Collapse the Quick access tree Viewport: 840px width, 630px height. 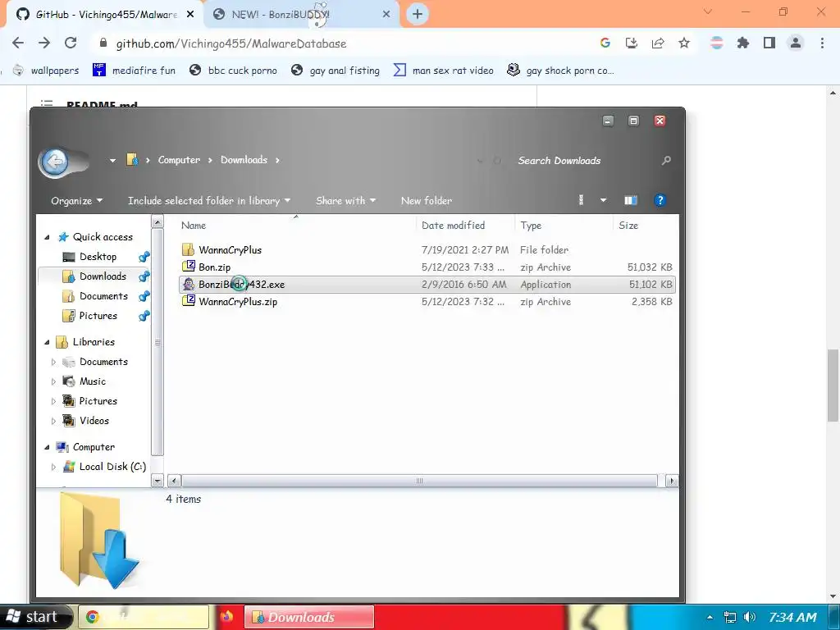coord(47,237)
